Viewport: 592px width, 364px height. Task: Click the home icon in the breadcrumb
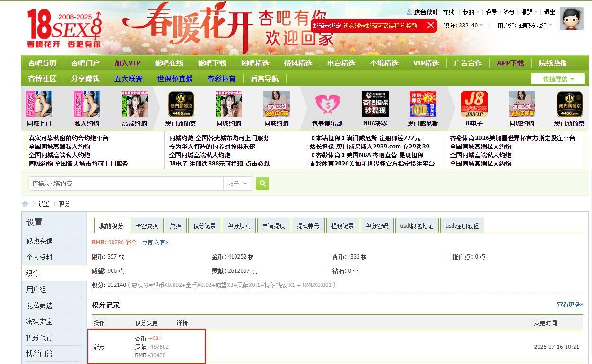point(25,204)
